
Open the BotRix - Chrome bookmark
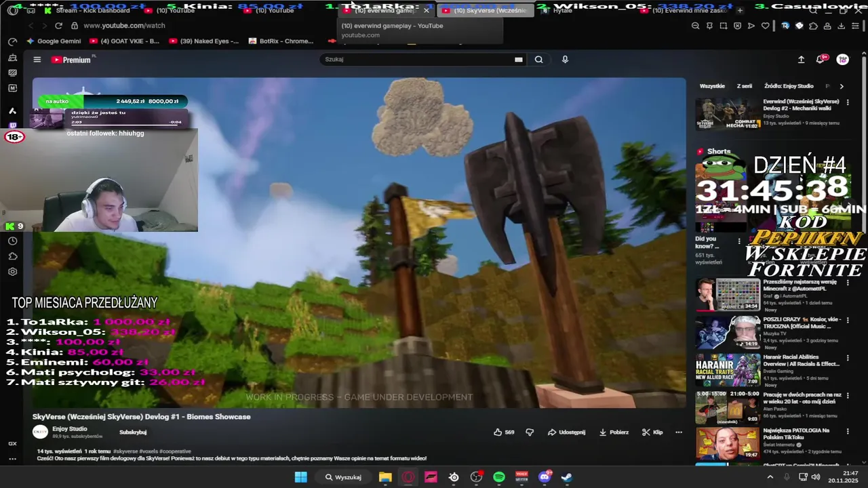(281, 41)
